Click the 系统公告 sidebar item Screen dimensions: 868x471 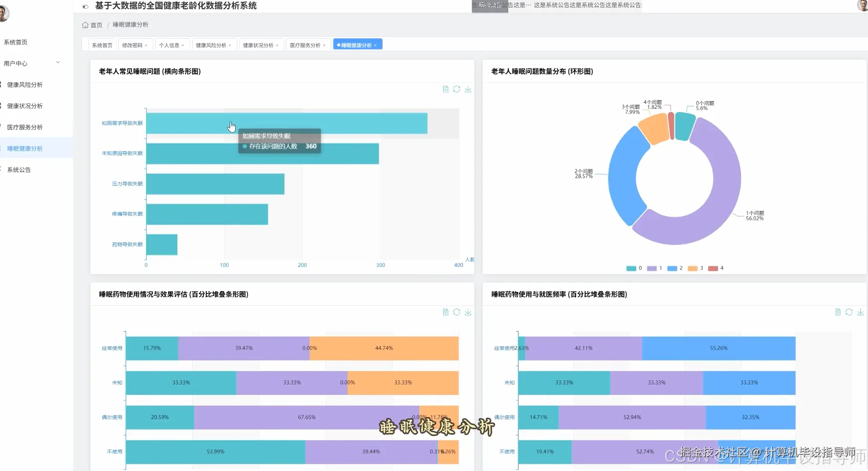tap(19, 169)
